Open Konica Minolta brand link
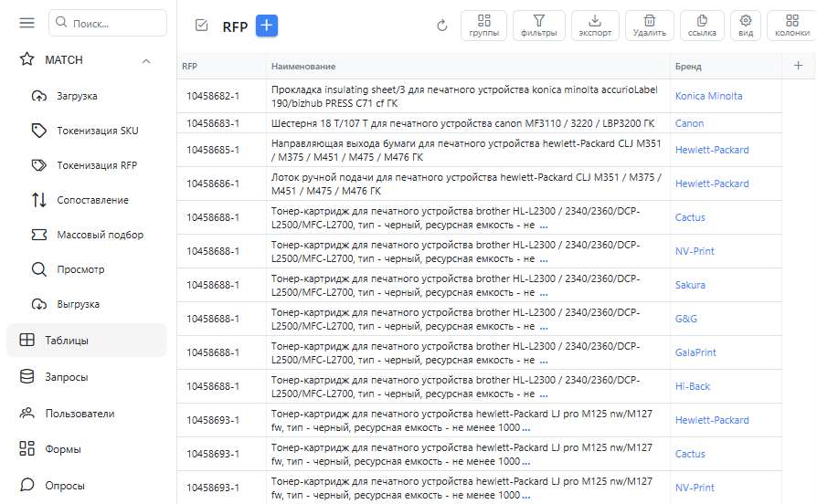Viewport: 817px width, 504px height. (708, 96)
